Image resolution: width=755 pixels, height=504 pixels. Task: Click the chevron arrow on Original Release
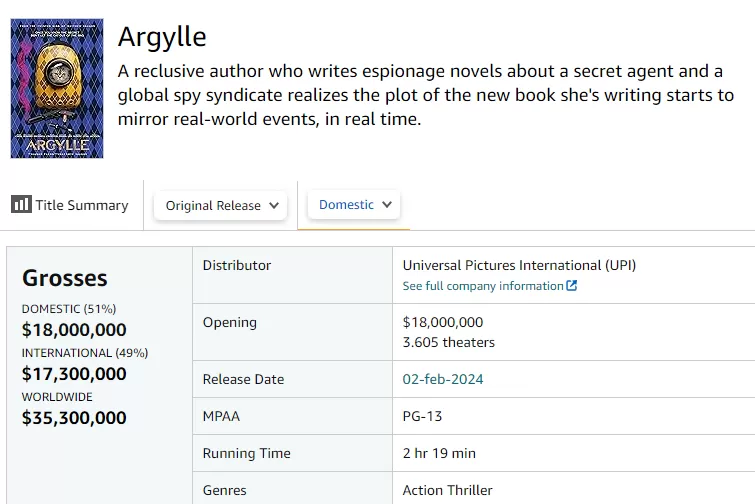pyautogui.click(x=275, y=205)
